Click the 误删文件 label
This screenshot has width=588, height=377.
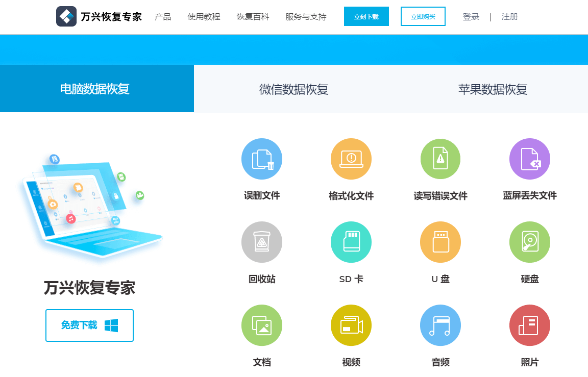tap(262, 195)
